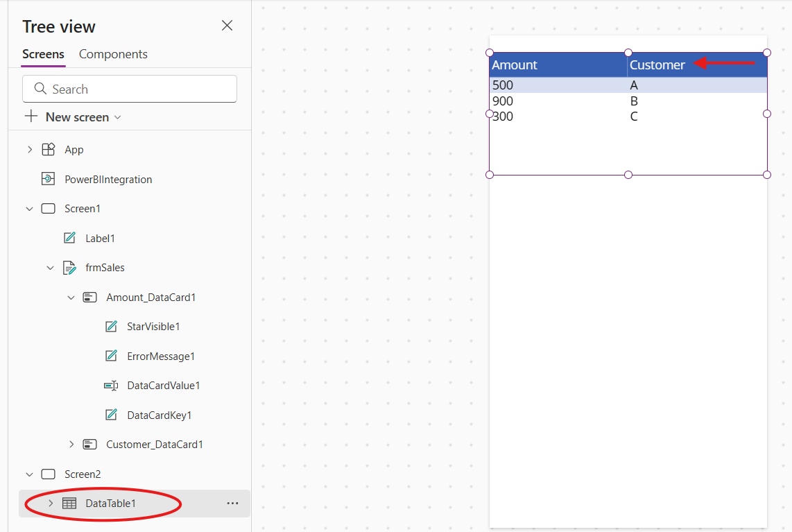
Task: Select DataCardKey1 in the tree
Action: pyautogui.click(x=160, y=415)
